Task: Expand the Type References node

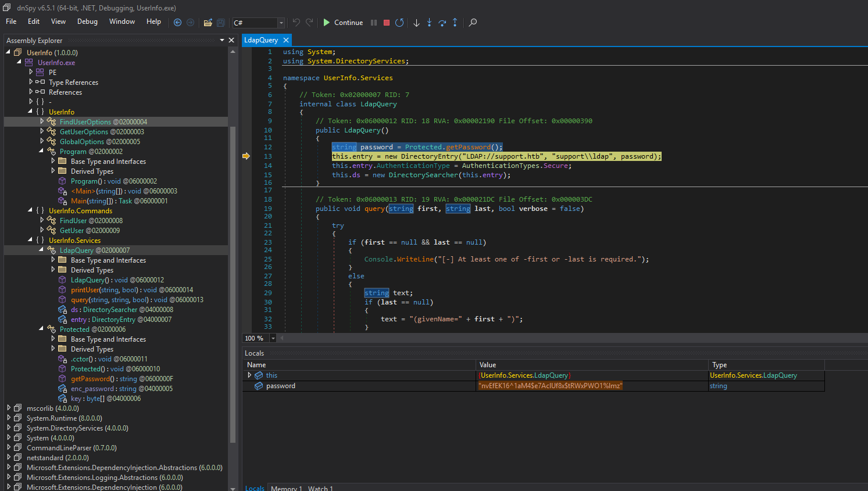Action: click(x=31, y=82)
